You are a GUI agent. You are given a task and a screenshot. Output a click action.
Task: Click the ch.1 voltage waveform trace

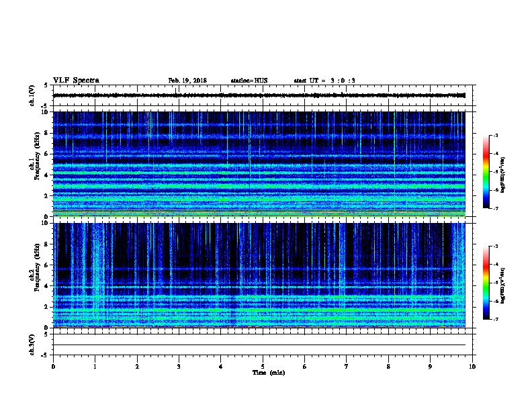pos(259,95)
